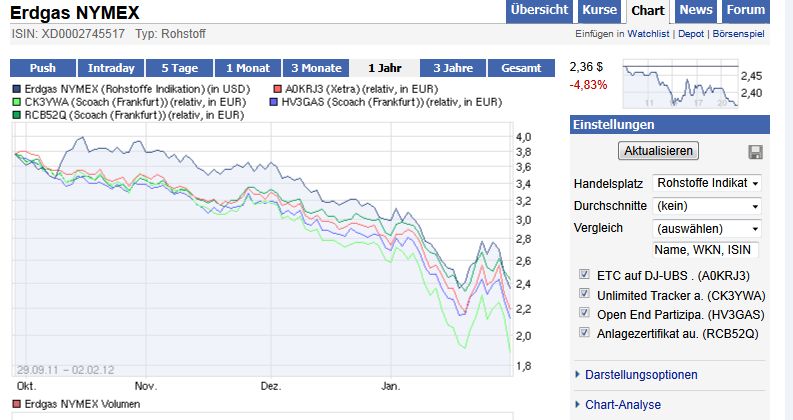Open the Watchlist link
The height and width of the screenshot is (420, 793).
(x=648, y=34)
